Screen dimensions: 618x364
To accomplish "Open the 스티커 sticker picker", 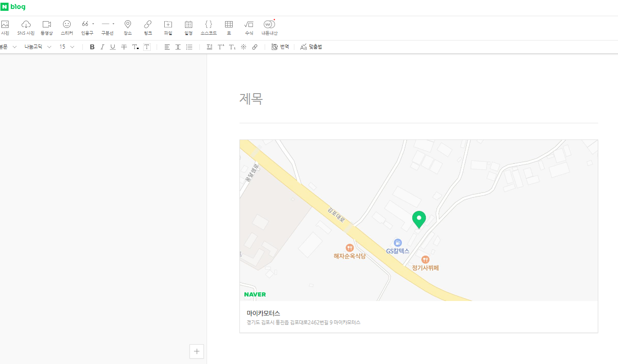I will coord(67,27).
